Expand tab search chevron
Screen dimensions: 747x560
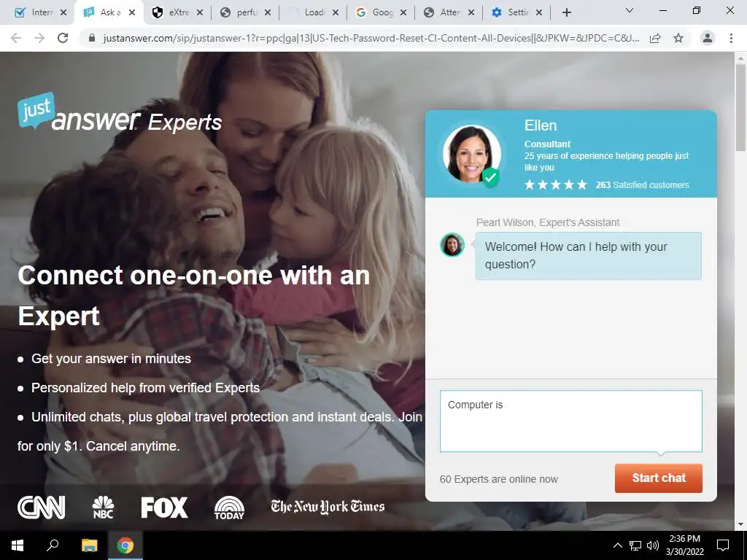tap(630, 10)
